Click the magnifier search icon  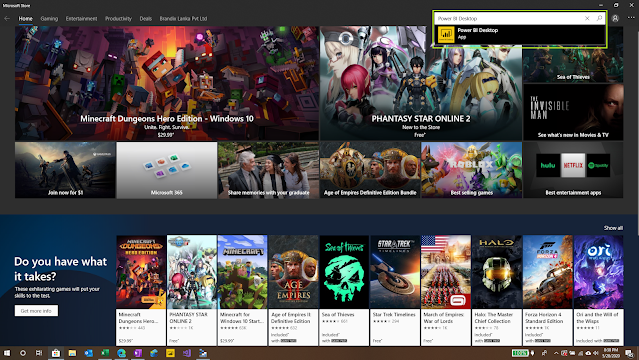pos(599,18)
